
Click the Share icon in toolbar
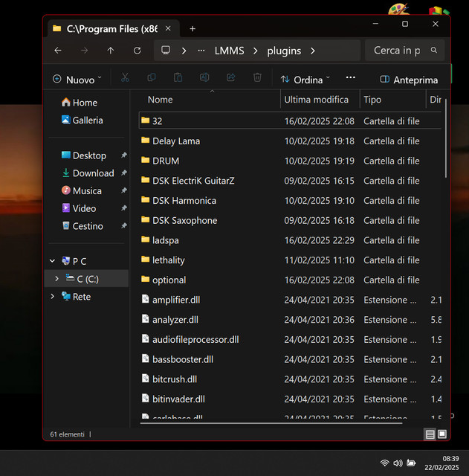tap(231, 77)
